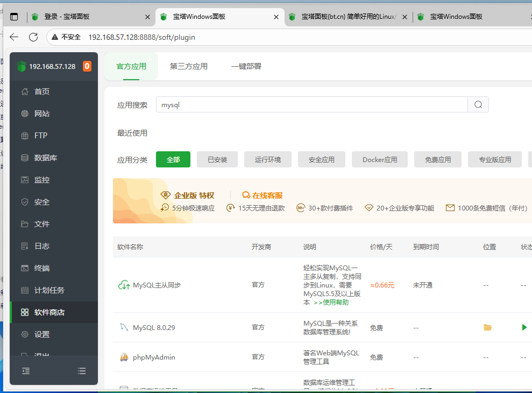Click the 日志 log icon
The height and width of the screenshot is (393, 532).
25,246
